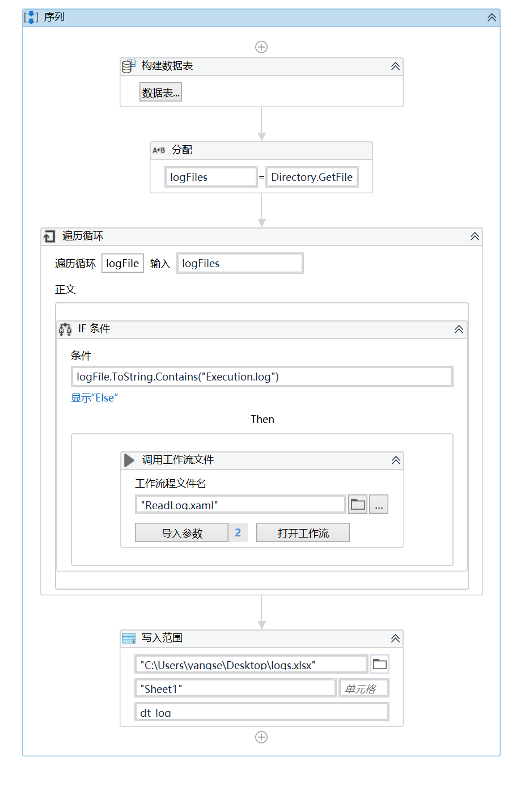Viewport: 525px width, 812px height.
Task: Edit the logFile loop variable field
Action: (x=122, y=263)
